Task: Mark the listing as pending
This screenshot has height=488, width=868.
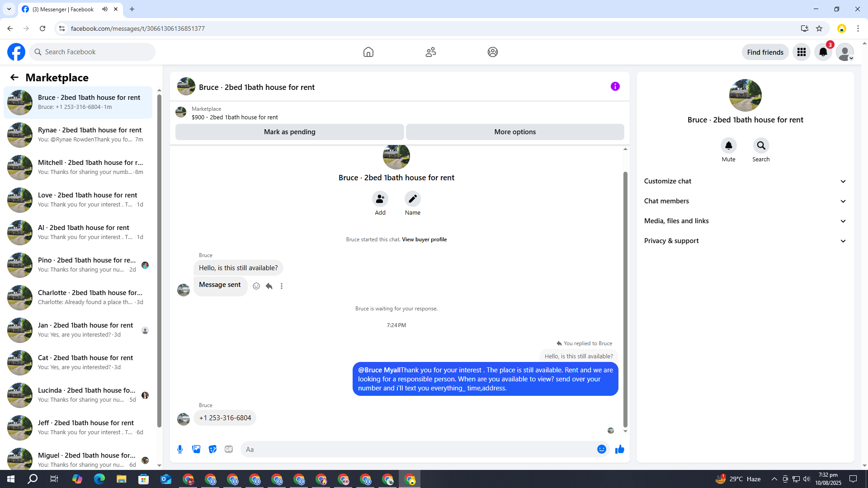Action: [289, 132]
